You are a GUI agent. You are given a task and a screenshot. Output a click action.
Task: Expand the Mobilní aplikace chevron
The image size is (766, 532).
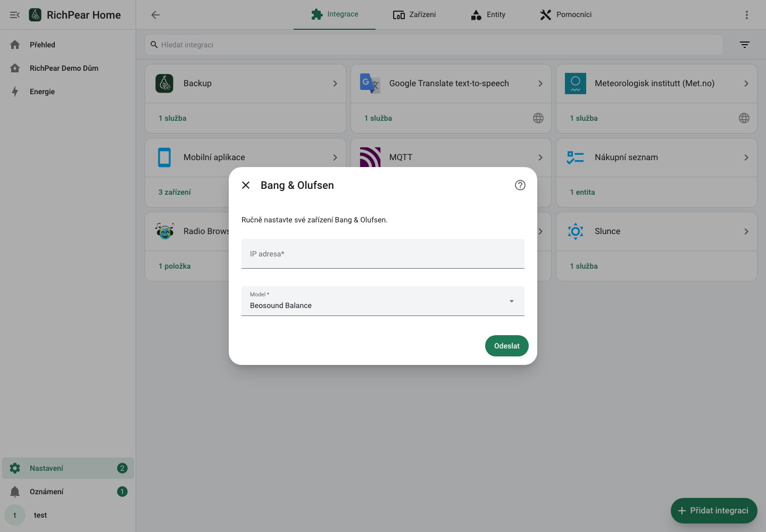(x=335, y=157)
